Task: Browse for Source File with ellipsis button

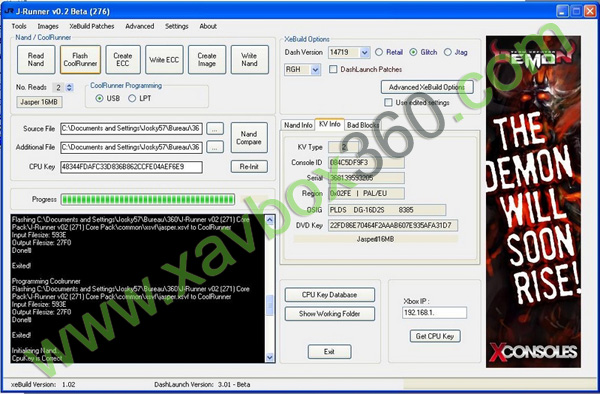Action: (215, 129)
